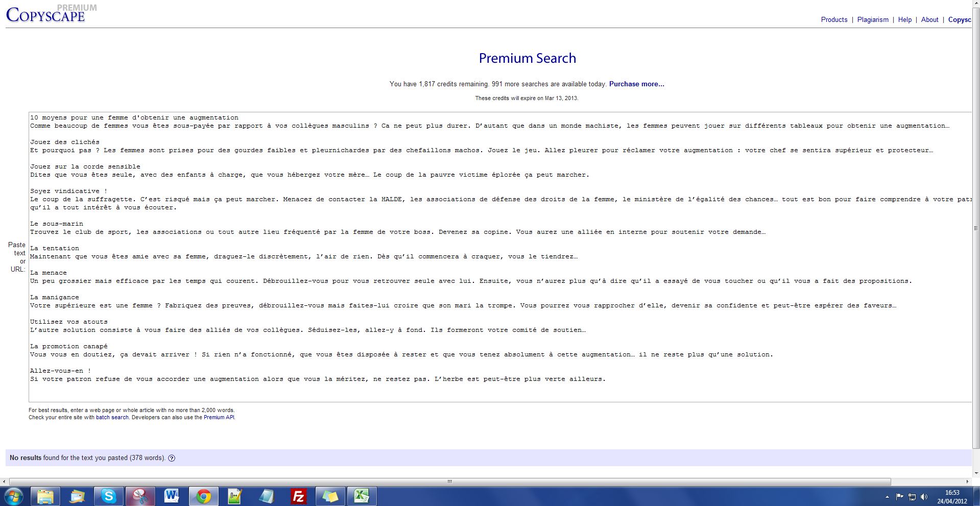980x506 pixels.
Task: Open the Products menu link
Action: (x=834, y=19)
